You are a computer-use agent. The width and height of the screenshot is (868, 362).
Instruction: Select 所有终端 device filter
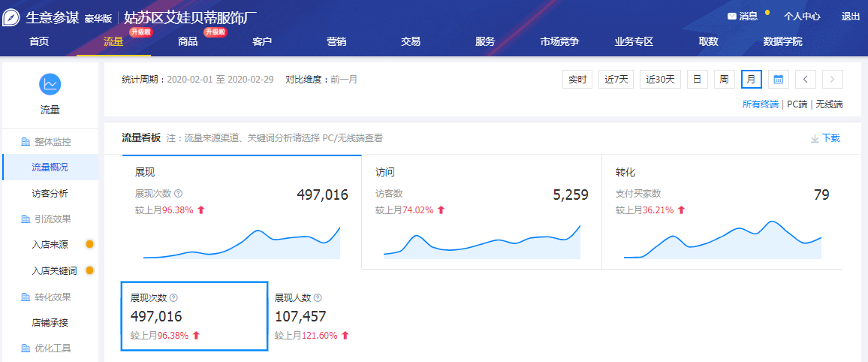pyautogui.click(x=760, y=104)
